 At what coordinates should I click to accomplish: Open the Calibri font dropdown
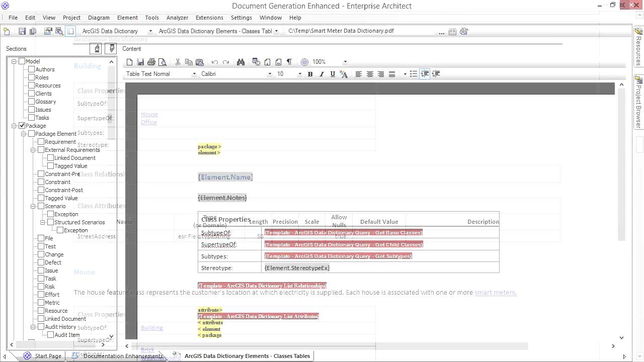click(270, 74)
